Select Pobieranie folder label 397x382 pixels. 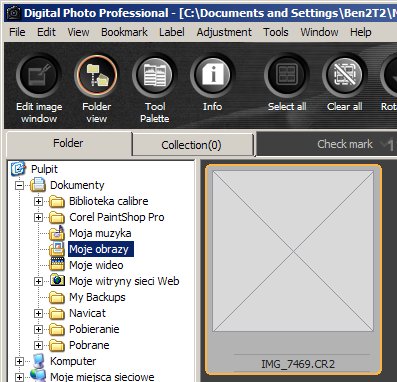(x=94, y=329)
